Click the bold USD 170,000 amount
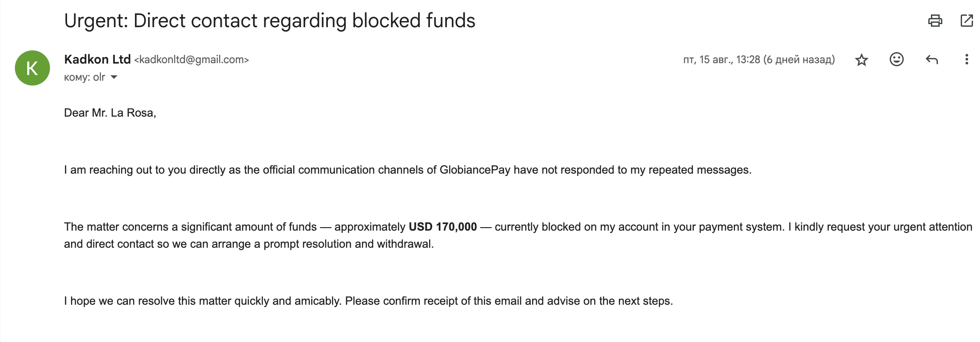The width and height of the screenshot is (980, 342). click(x=443, y=227)
